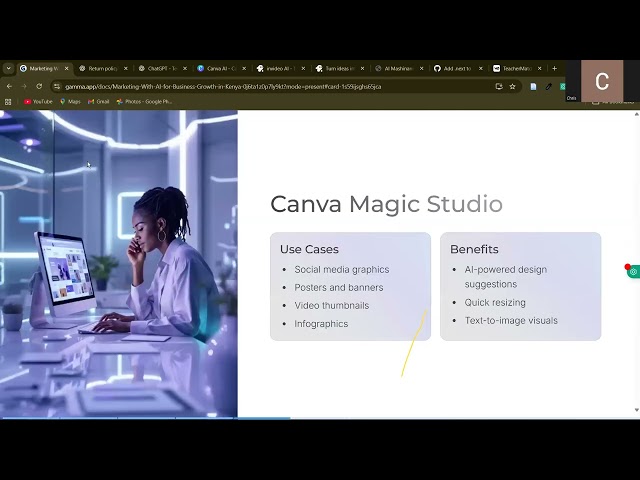The image size is (640, 480).
Task: Click the scrollbar down arrow
Action: tap(636, 410)
